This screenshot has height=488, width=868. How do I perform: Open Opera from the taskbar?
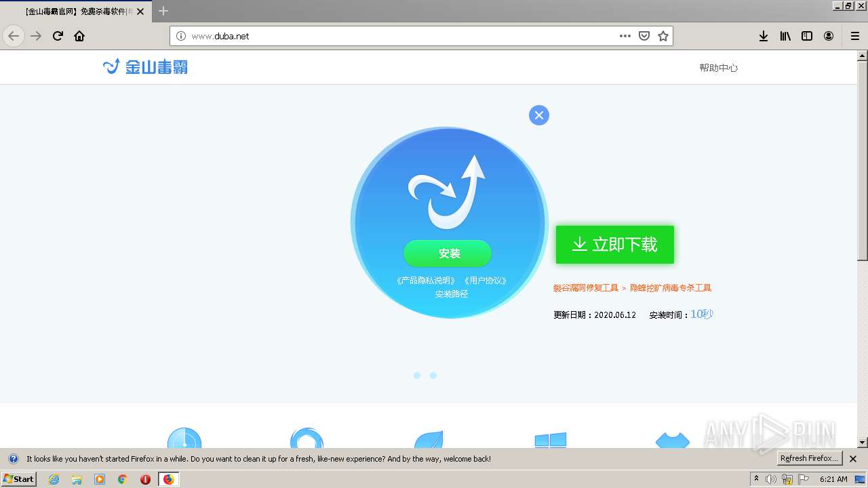(145, 479)
